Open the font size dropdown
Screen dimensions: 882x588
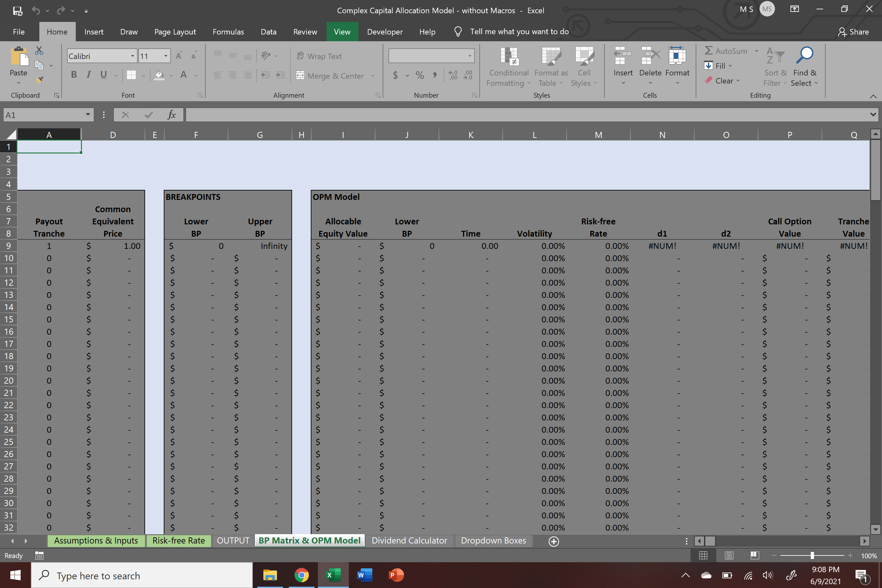tap(166, 56)
